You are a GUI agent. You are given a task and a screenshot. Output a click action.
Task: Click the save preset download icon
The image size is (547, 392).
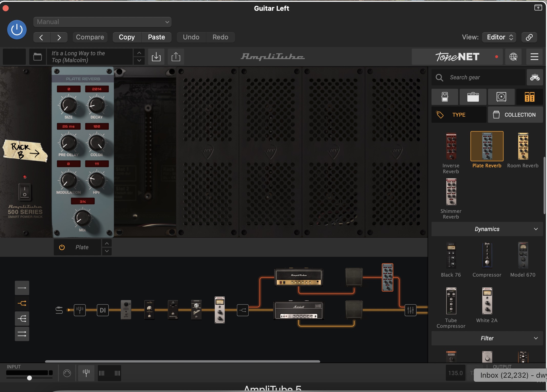coord(156,57)
